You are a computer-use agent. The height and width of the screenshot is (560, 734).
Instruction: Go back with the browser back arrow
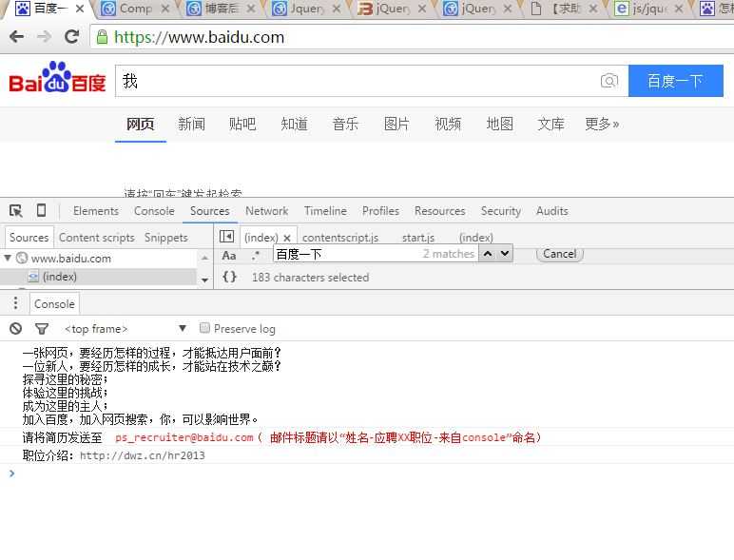(16, 36)
